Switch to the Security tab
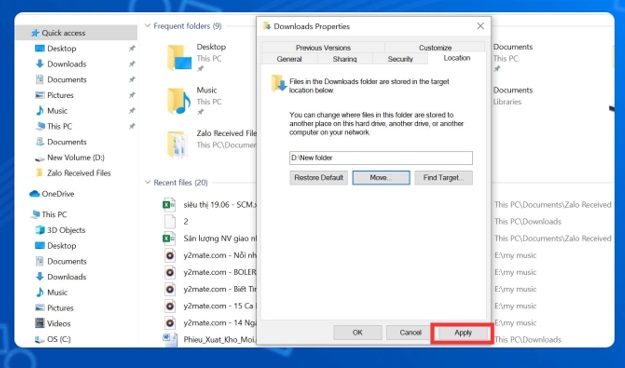Viewport: 625px width, 368px height. [x=400, y=59]
